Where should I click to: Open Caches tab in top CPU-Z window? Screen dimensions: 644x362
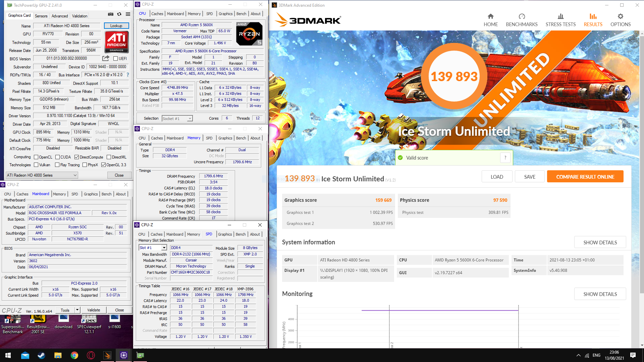coord(157,14)
